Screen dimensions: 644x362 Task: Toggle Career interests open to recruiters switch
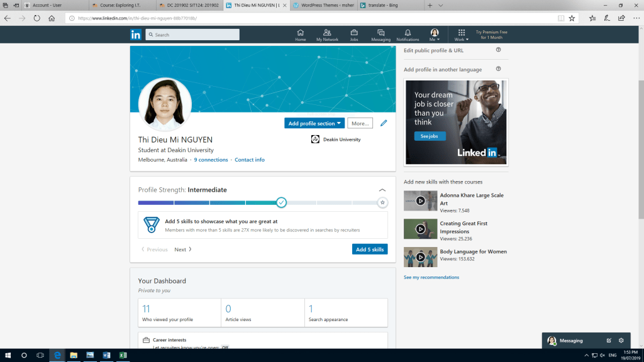pos(225,348)
